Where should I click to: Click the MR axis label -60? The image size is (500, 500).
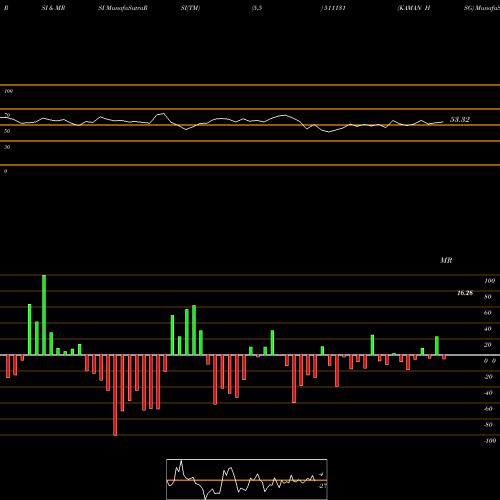(x=488, y=409)
